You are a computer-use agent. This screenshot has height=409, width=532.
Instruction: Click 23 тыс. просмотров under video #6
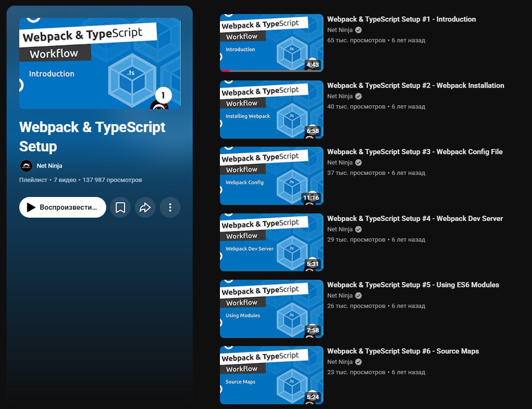pos(356,372)
